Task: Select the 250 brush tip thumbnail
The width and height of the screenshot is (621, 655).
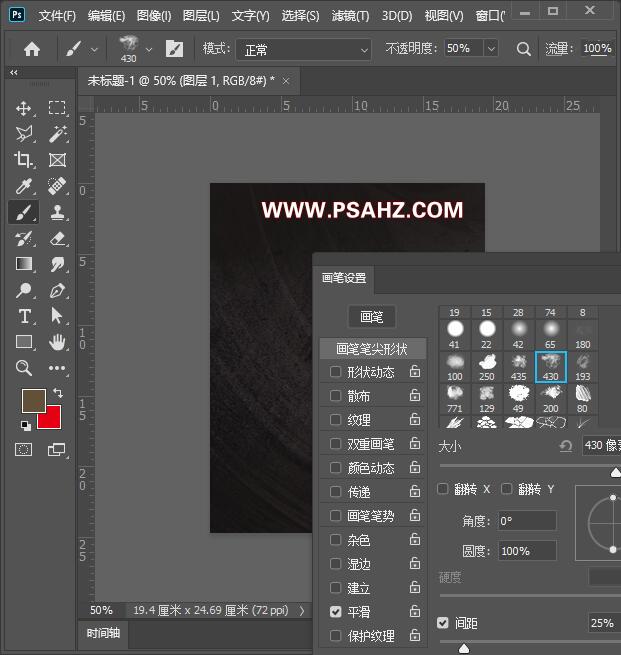Action: pyautogui.click(x=487, y=367)
